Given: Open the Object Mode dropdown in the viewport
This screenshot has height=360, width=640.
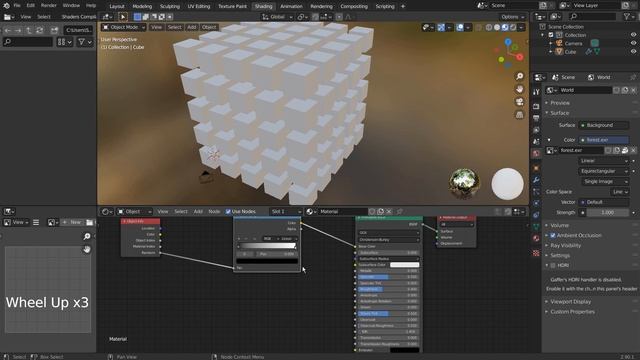Looking at the screenshot, I should tap(124, 27).
